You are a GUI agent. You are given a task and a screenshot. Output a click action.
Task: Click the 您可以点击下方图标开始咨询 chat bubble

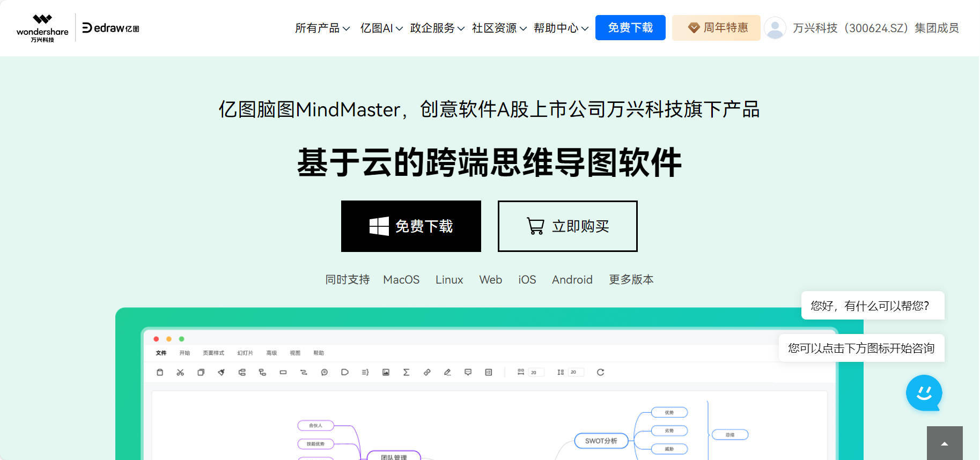coord(861,348)
